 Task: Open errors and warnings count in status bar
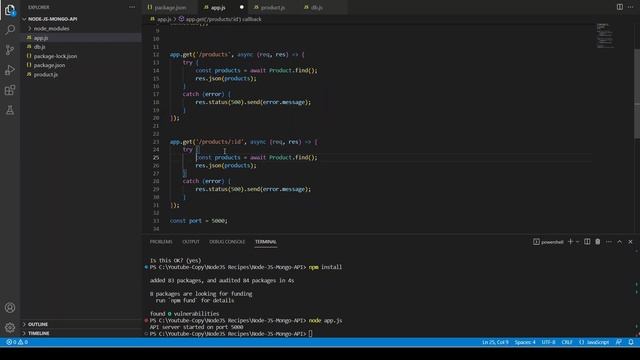coord(17,342)
